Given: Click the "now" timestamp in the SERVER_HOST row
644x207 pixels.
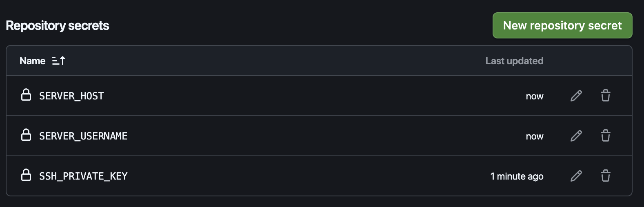Looking at the screenshot, I should click(x=534, y=96).
